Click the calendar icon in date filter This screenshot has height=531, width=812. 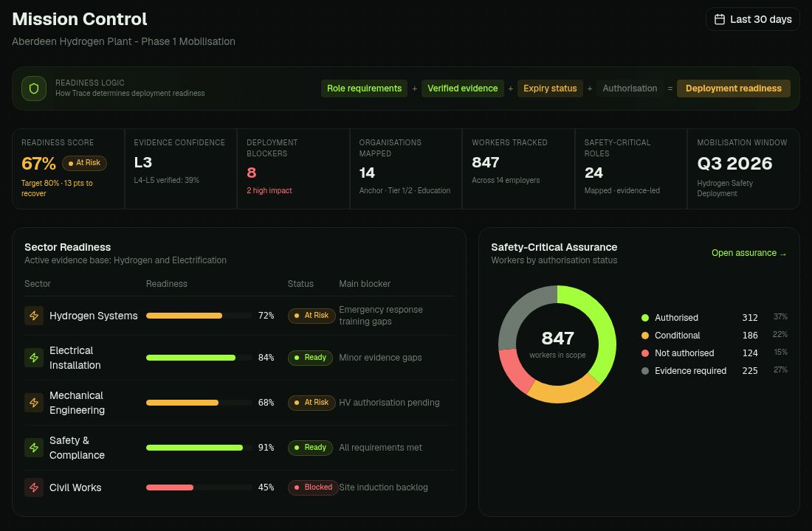[719, 20]
